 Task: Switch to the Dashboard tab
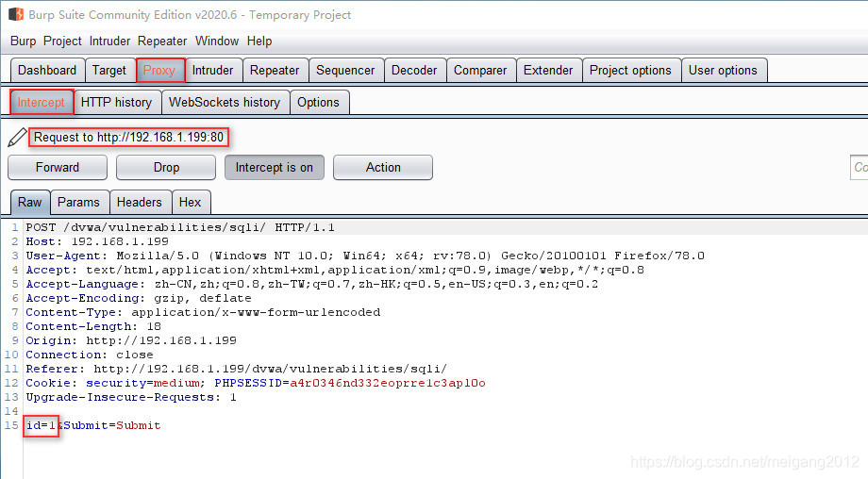pos(47,70)
